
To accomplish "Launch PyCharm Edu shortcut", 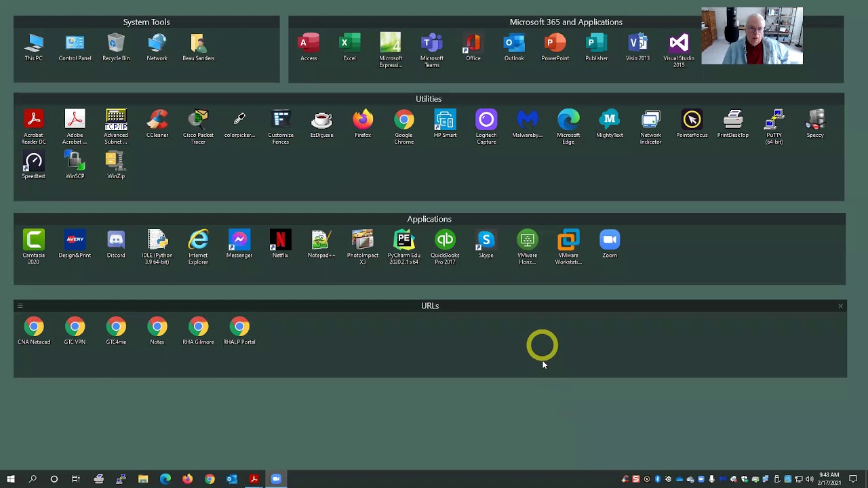I will click(403, 247).
